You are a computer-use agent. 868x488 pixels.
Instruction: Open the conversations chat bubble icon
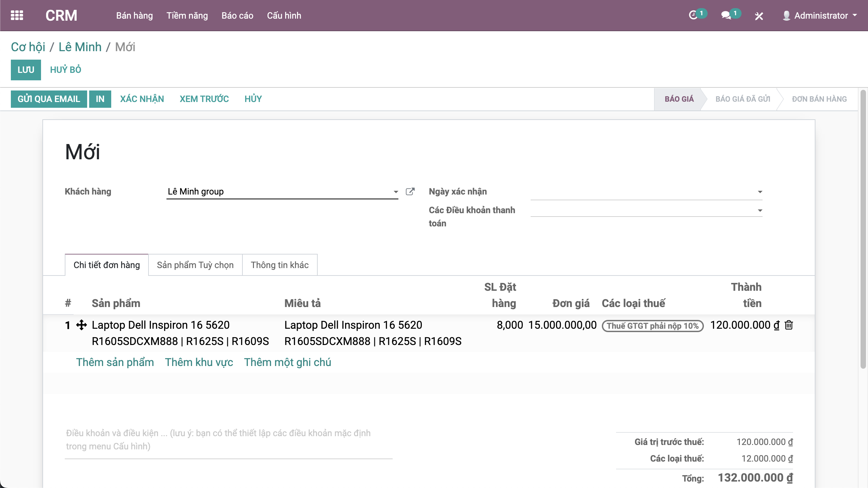click(726, 16)
